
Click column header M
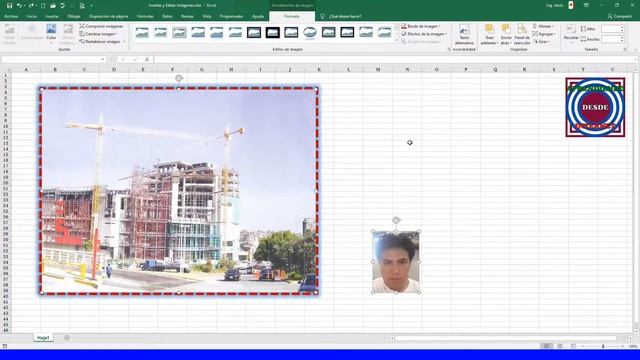click(378, 69)
